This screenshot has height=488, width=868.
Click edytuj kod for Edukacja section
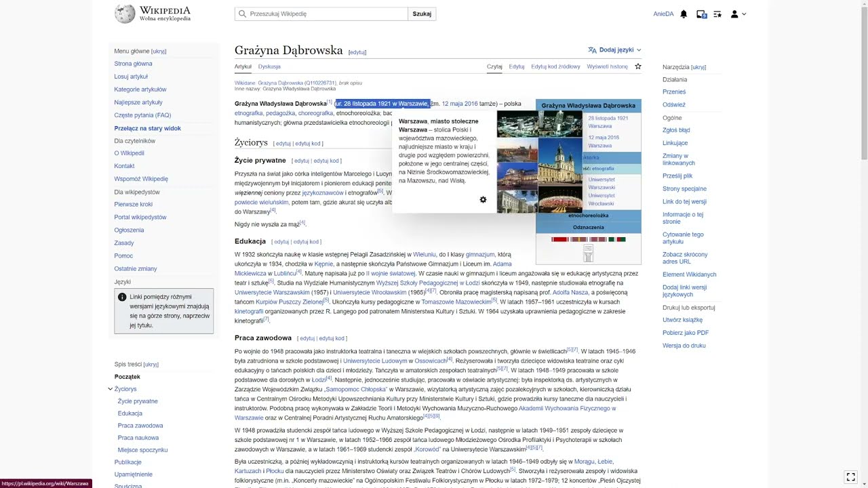306,242
